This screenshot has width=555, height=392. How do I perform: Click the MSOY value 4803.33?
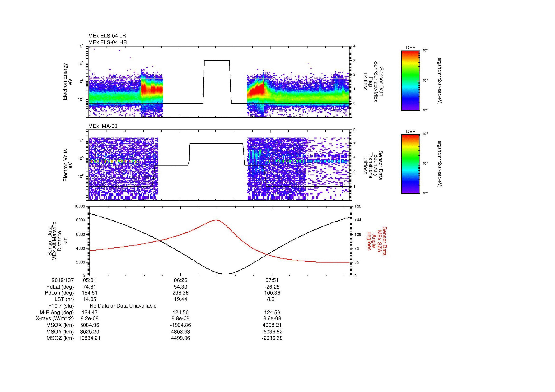coord(181,332)
